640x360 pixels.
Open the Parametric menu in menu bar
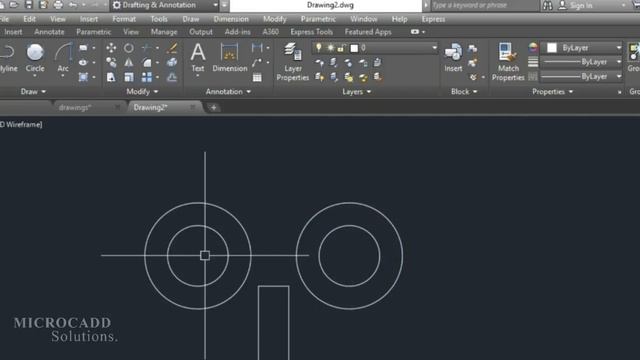coord(318,19)
